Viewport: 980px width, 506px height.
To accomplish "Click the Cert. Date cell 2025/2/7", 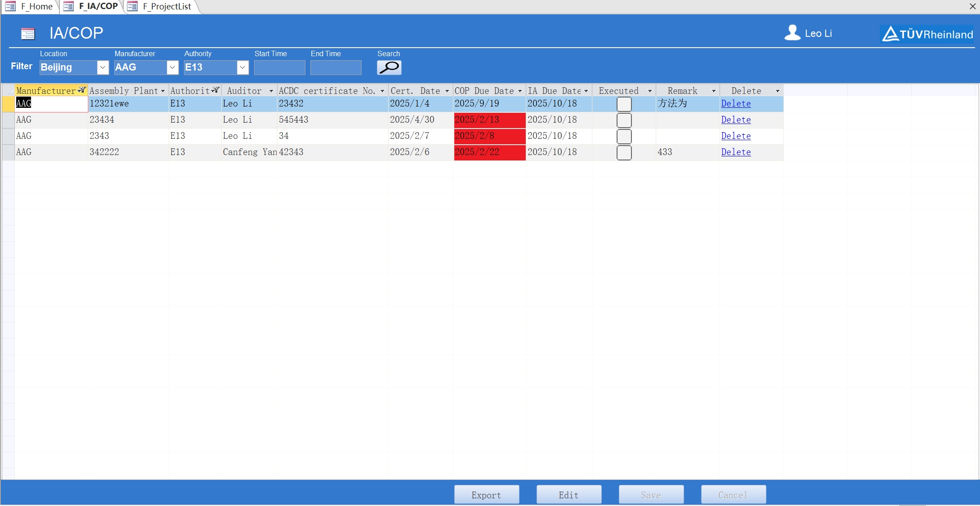I will coord(421,136).
